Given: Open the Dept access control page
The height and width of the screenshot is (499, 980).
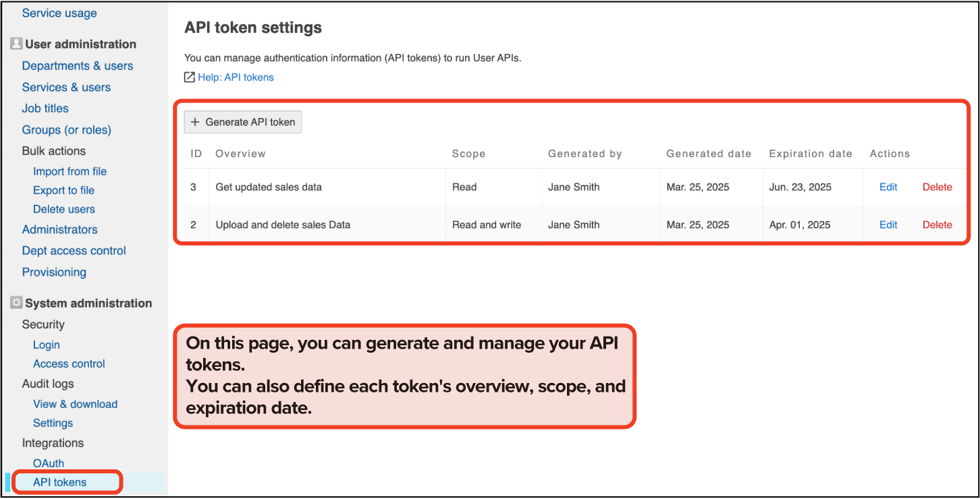Looking at the screenshot, I should [74, 250].
